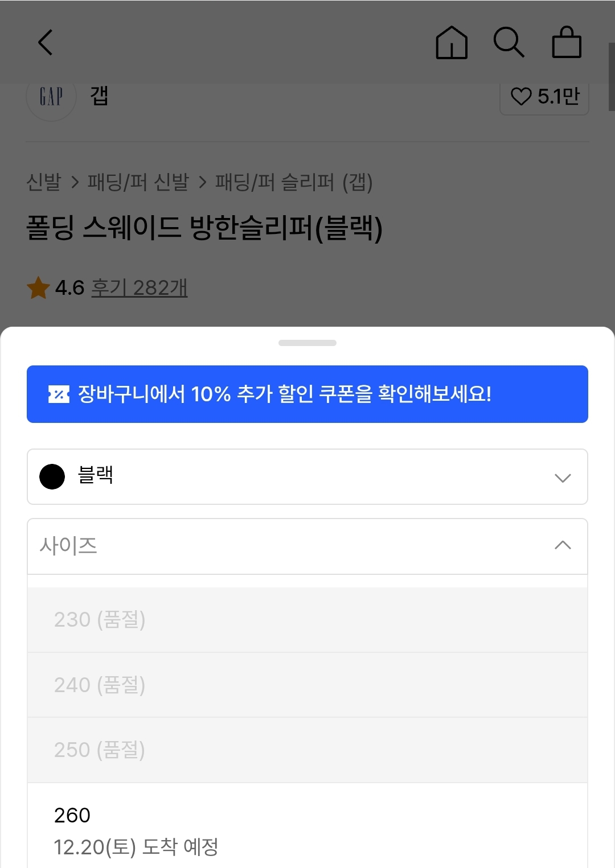Viewport: 615px width, 868px height.
Task: Tap the bottom sheet drag handle
Action: (x=307, y=343)
